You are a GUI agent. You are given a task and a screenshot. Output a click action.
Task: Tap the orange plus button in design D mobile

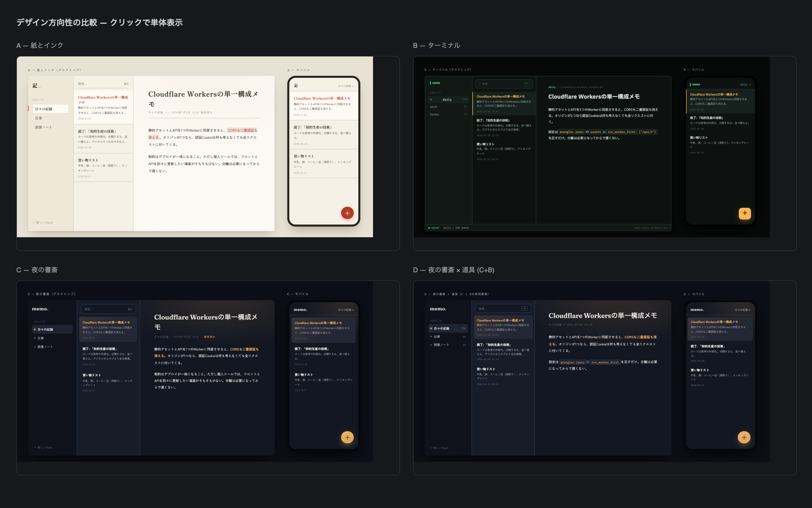pyautogui.click(x=744, y=437)
